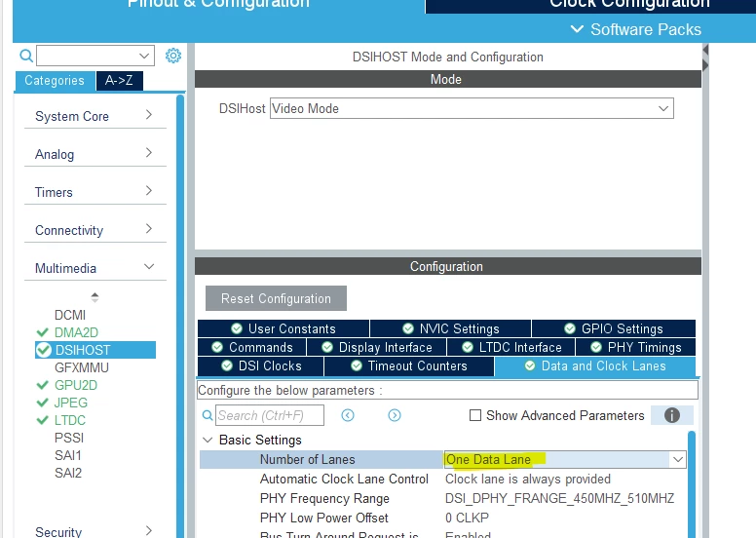Open the LTDC Interface tab
The height and width of the screenshot is (538, 756).
[x=511, y=347]
